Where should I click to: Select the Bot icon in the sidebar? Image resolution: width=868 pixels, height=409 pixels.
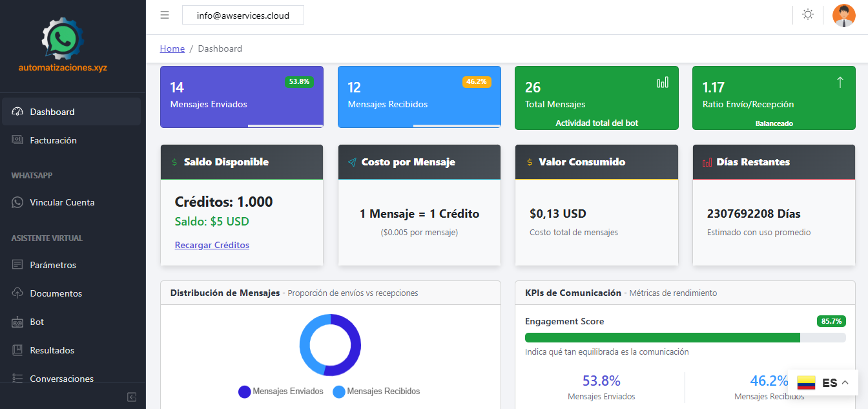click(18, 322)
